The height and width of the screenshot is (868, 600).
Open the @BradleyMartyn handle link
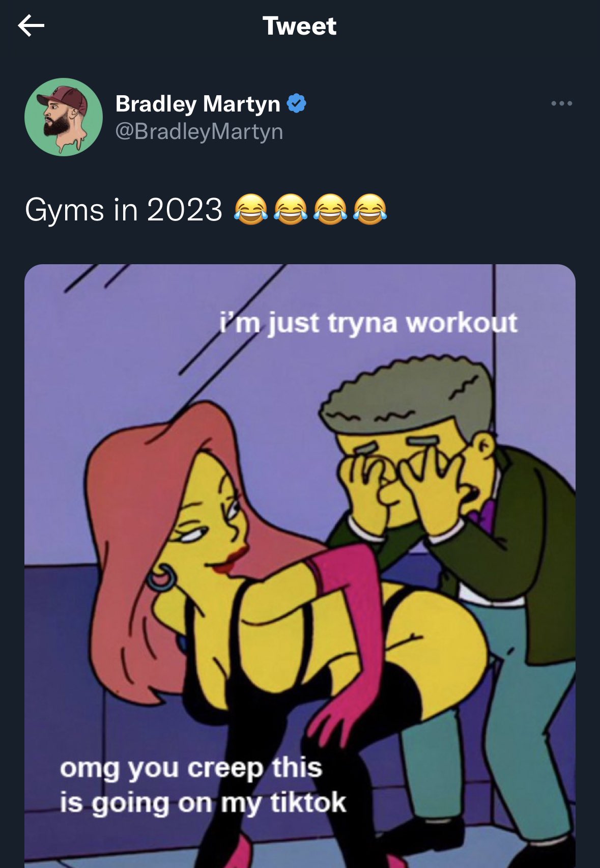pyautogui.click(x=199, y=131)
